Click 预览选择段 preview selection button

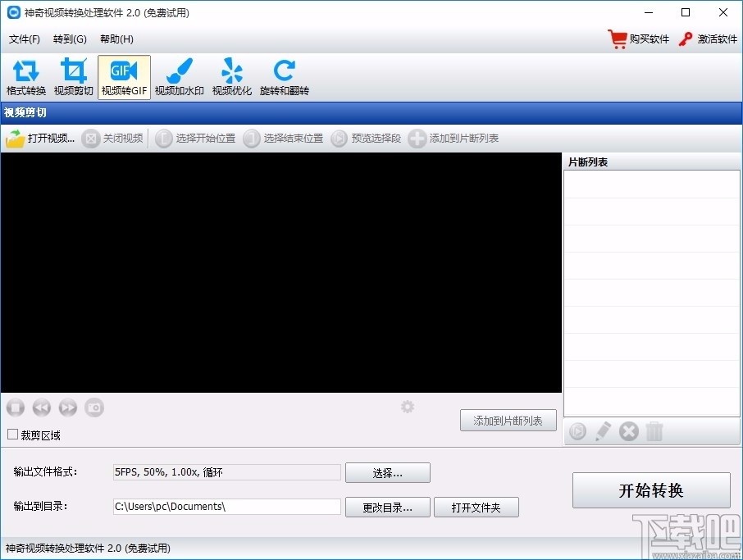click(367, 139)
